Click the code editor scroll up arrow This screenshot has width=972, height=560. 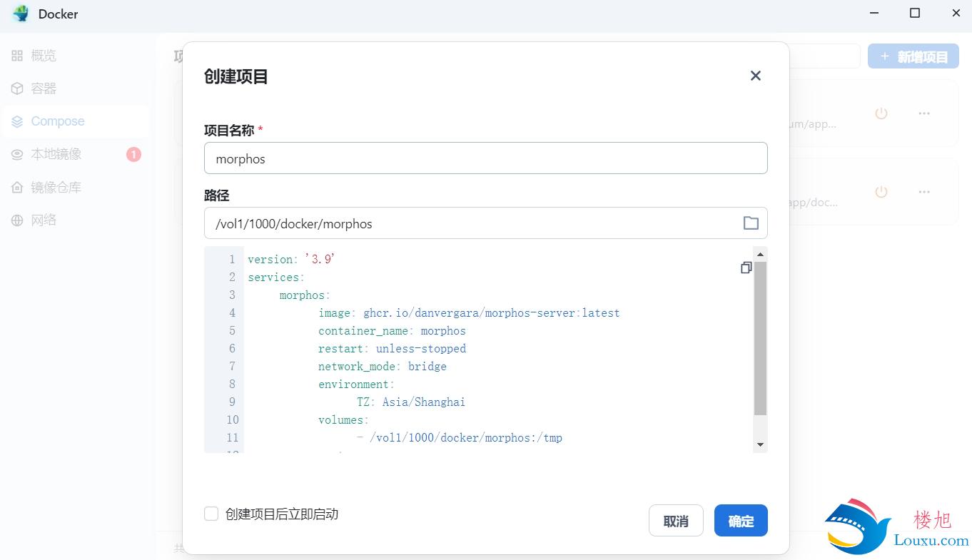[x=760, y=254]
